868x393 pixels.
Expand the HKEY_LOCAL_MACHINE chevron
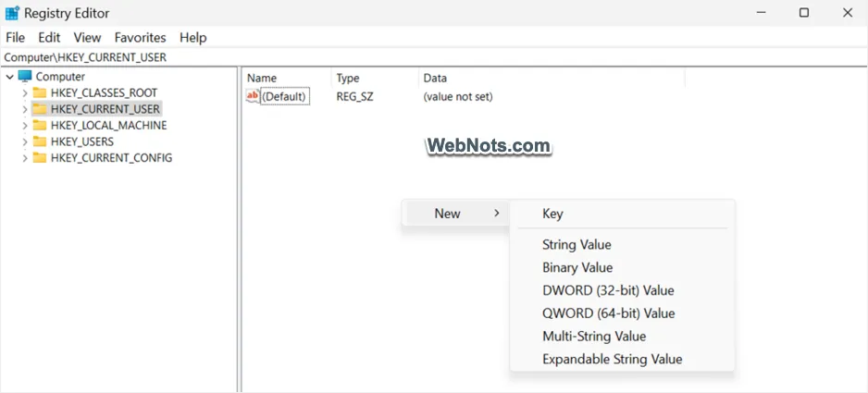(25, 126)
